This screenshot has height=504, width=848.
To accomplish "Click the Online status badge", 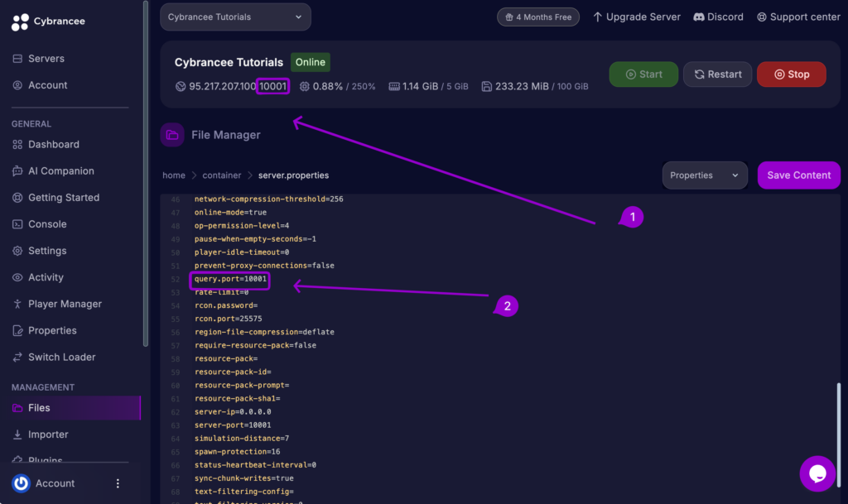I will [311, 62].
